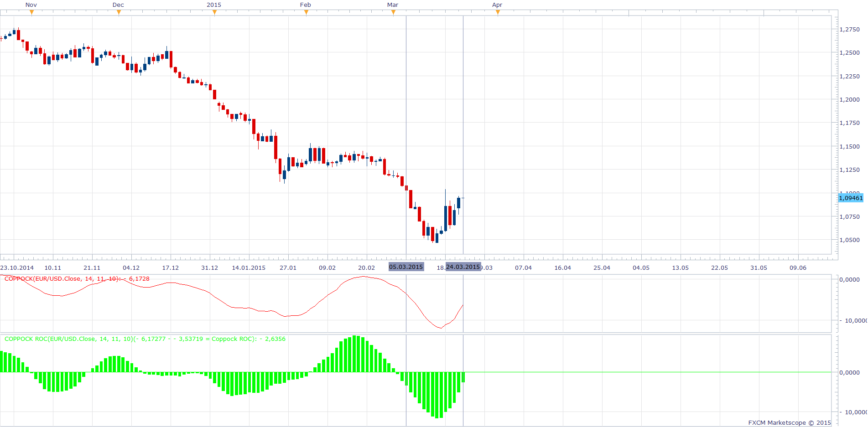Screen dimensions: 868x427
Task: Select the 1,0750 price axis label
Action: click(850, 216)
